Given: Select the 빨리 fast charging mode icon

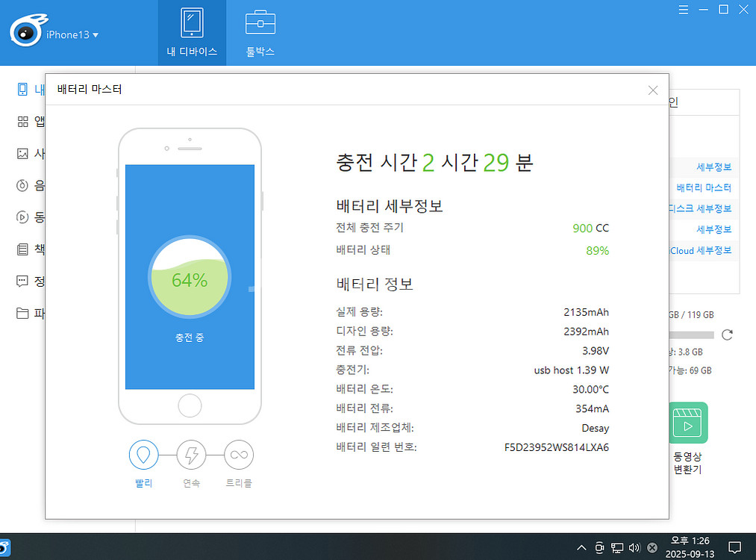Looking at the screenshot, I should (x=144, y=454).
